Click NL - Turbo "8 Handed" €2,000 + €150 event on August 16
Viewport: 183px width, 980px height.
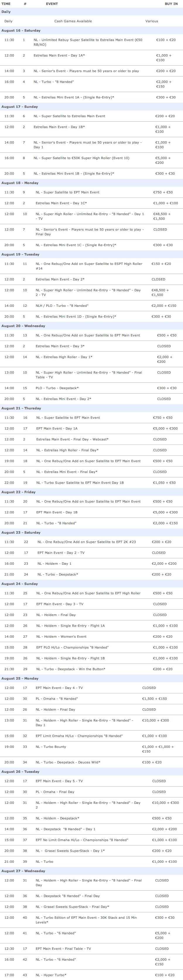(91, 84)
